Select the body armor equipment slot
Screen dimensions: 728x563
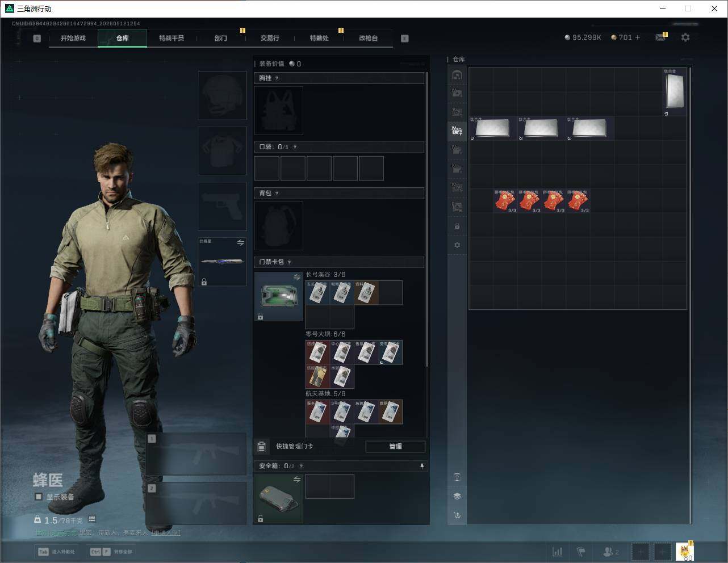click(x=222, y=151)
